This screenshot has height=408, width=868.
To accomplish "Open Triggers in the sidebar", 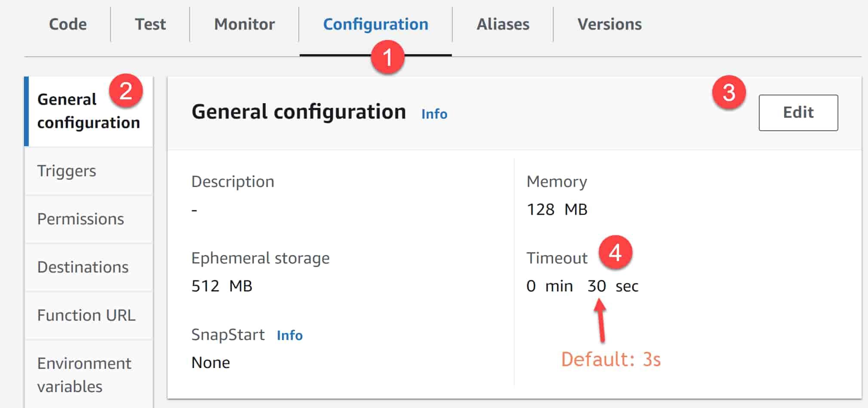I will pos(67,171).
